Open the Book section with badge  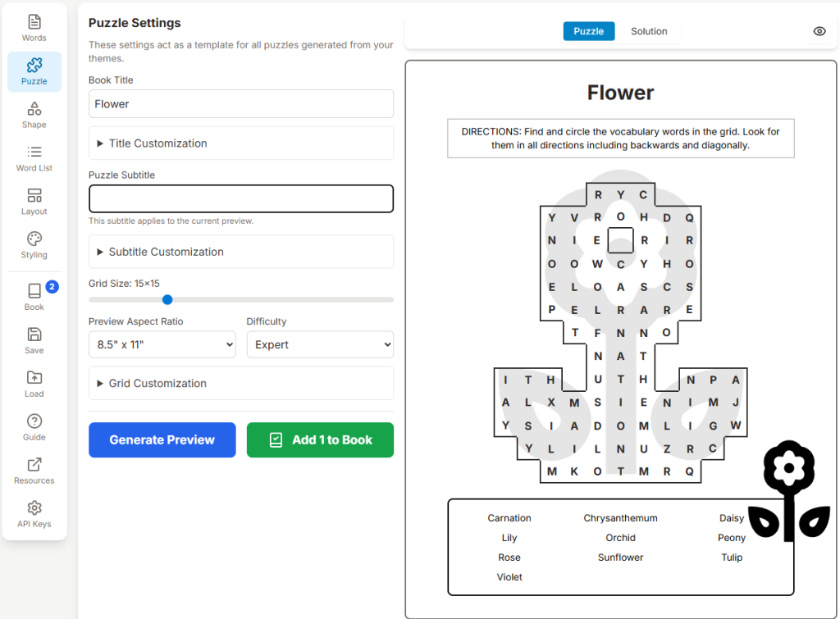34,297
